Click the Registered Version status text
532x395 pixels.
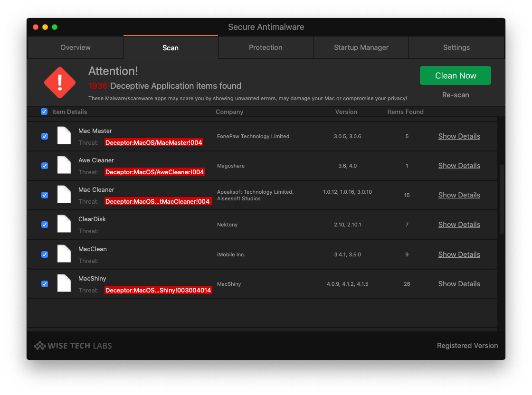[467, 346]
